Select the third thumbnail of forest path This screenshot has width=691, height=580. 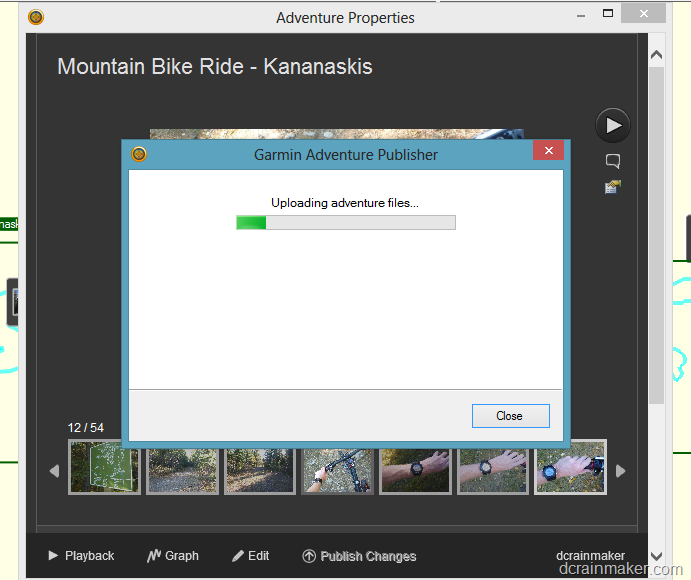(260, 470)
